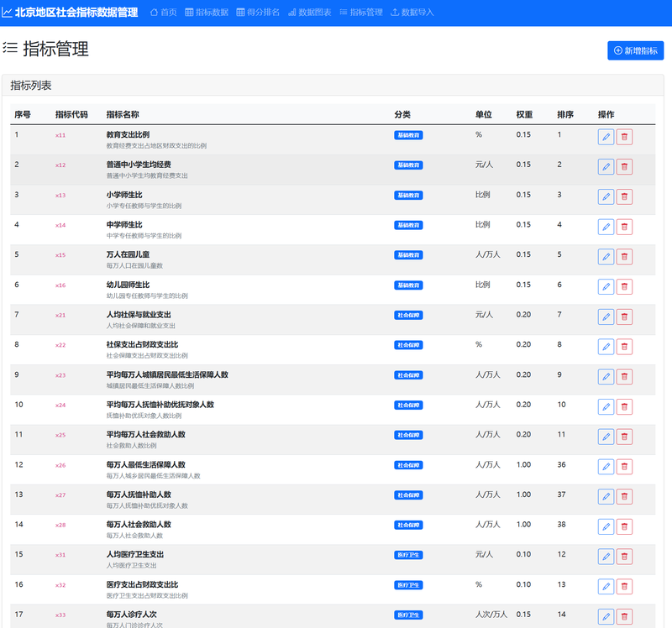Delete the 每万人社会救助人数 indicator
672x628 pixels.
coord(624,526)
